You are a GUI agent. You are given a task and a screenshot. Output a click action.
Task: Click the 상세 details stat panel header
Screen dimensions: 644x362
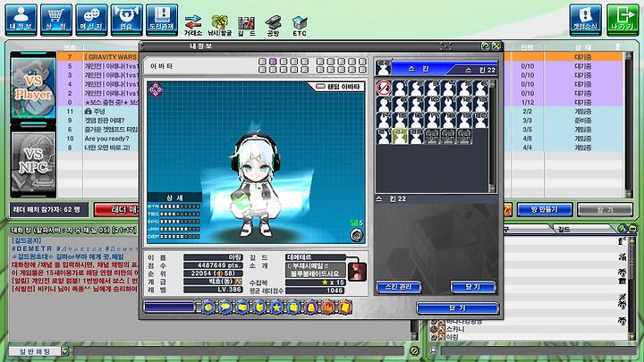(174, 198)
